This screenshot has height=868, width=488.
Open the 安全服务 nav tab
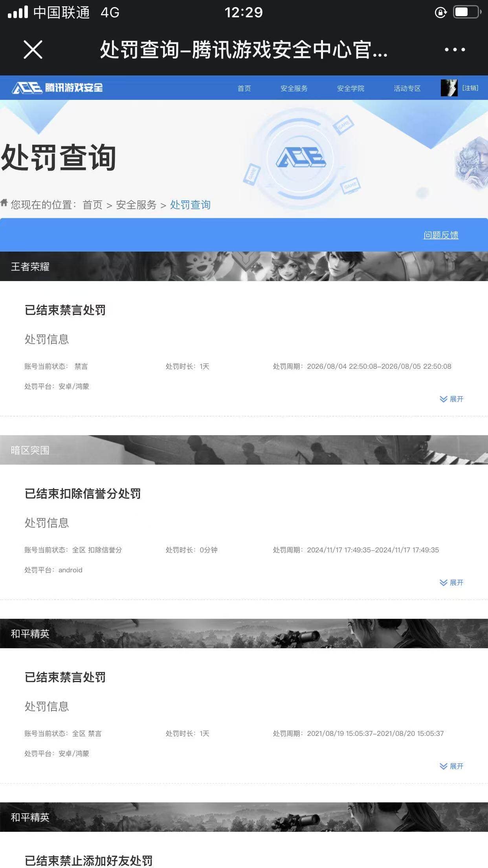pyautogui.click(x=294, y=88)
